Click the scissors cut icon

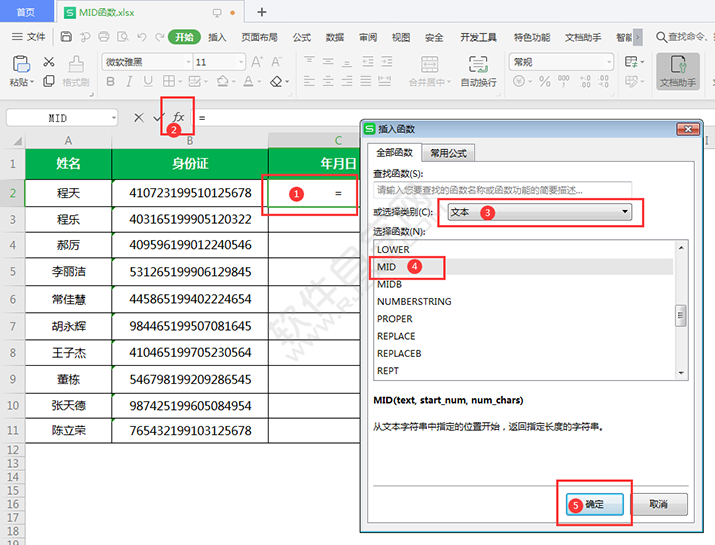pyautogui.click(x=48, y=62)
